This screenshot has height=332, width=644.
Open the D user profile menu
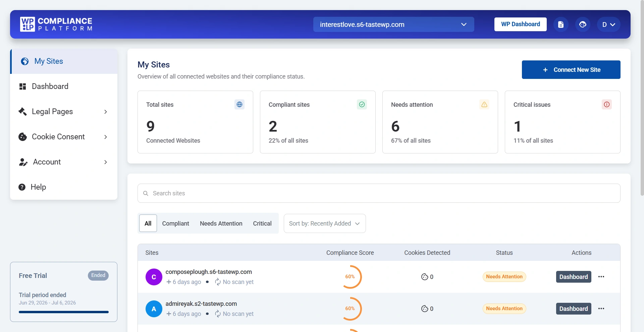608,25
